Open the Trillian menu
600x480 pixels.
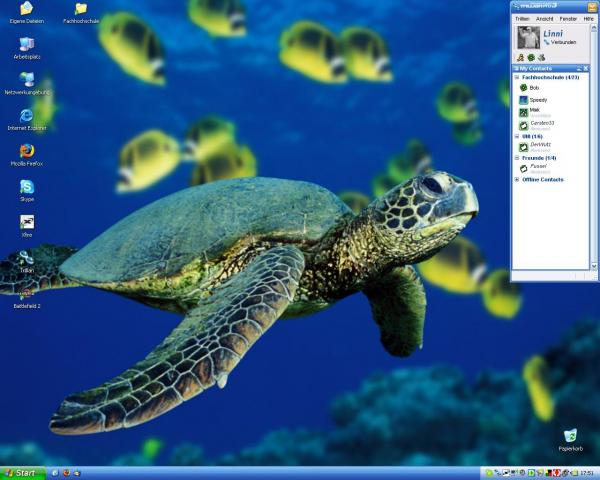tap(522, 18)
